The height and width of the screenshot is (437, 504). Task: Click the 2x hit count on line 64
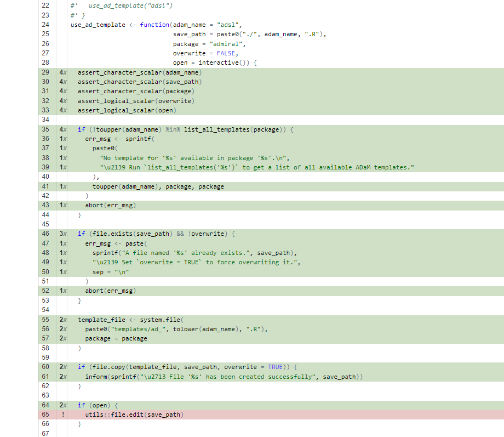pyautogui.click(x=63, y=405)
